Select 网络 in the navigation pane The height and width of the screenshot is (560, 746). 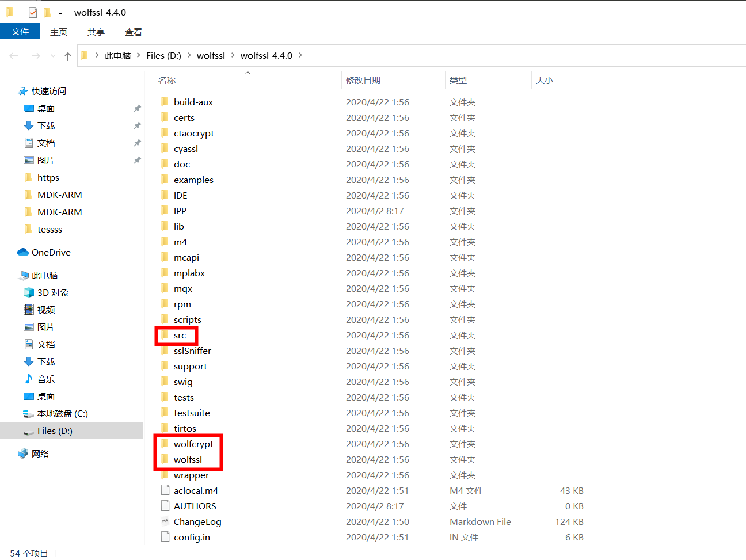click(x=40, y=454)
